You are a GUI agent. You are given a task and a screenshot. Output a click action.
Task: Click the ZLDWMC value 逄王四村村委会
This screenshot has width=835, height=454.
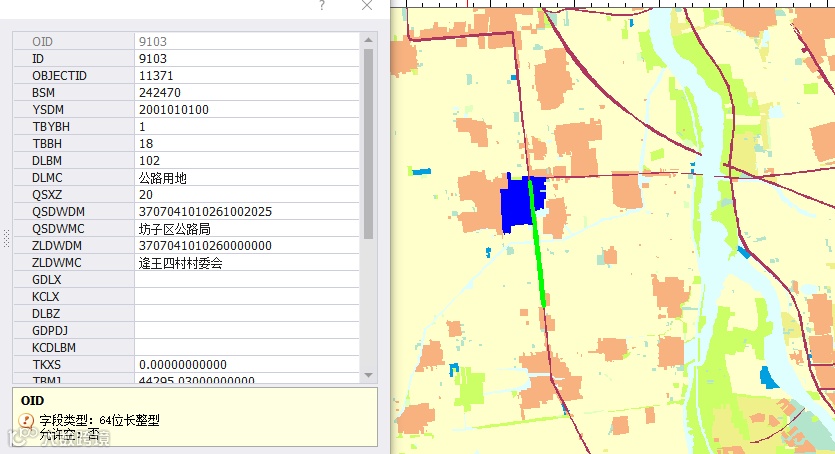click(181, 263)
